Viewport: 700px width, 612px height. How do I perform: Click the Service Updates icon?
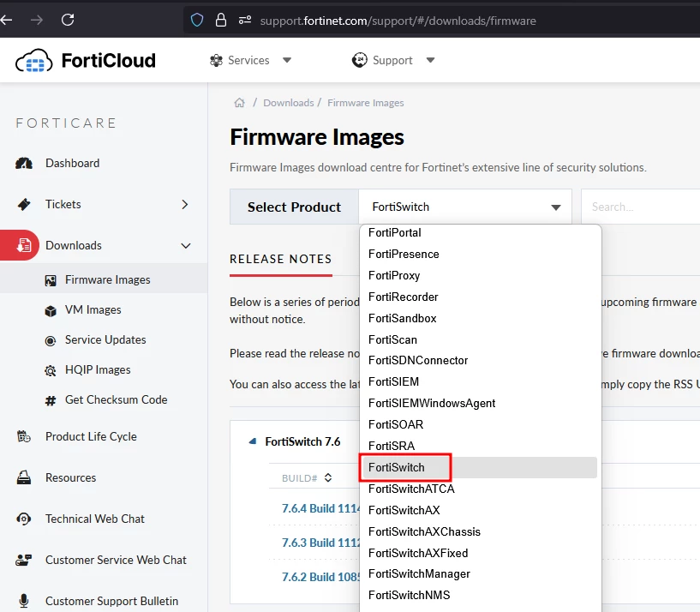pyautogui.click(x=51, y=341)
